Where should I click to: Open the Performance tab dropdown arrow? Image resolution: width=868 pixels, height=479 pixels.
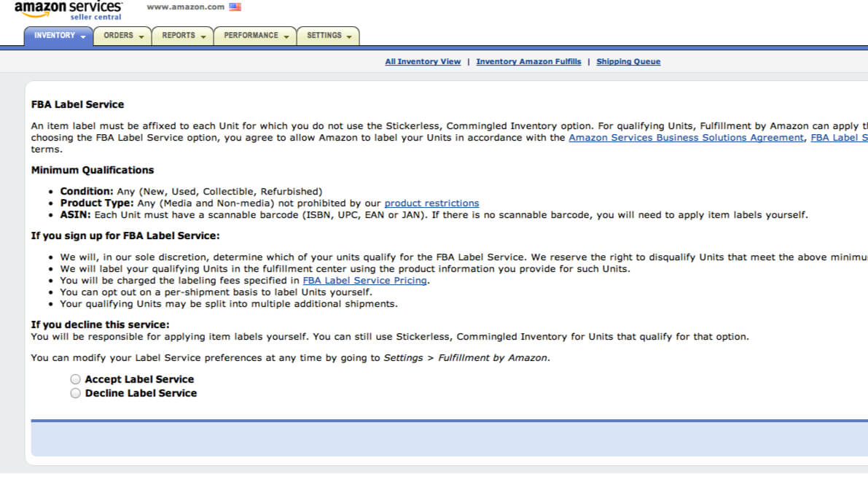click(286, 36)
